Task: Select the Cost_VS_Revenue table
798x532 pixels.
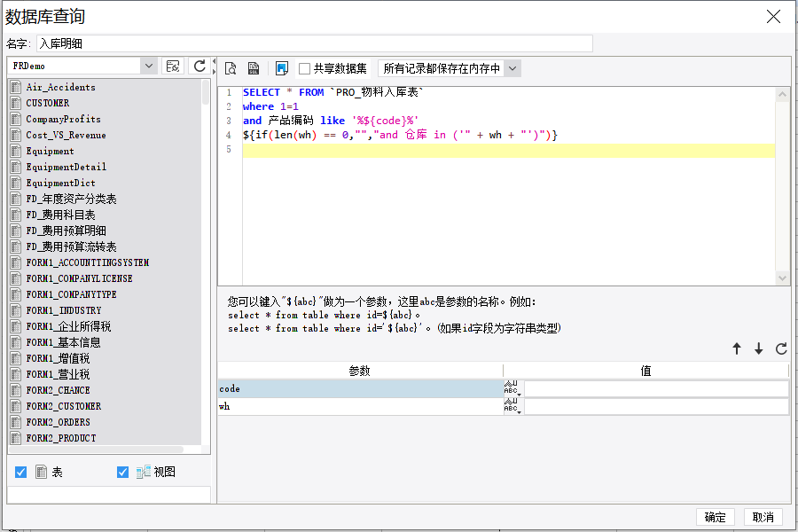Action: 66,135
